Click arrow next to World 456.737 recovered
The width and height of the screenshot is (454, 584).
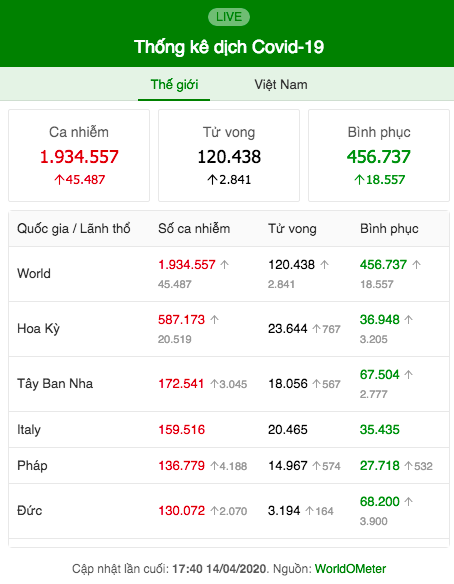[x=416, y=265]
